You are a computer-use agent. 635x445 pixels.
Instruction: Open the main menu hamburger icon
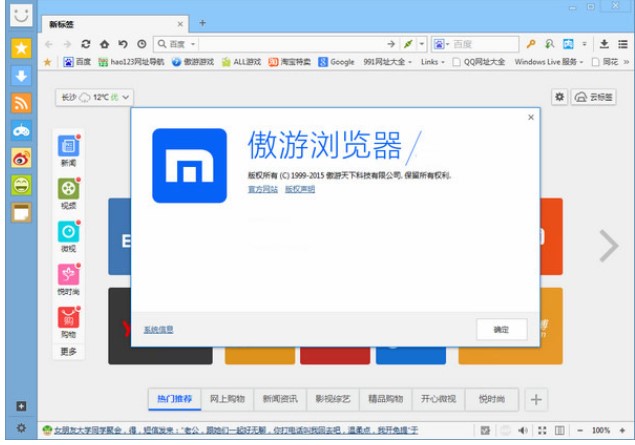pyautogui.click(x=623, y=44)
